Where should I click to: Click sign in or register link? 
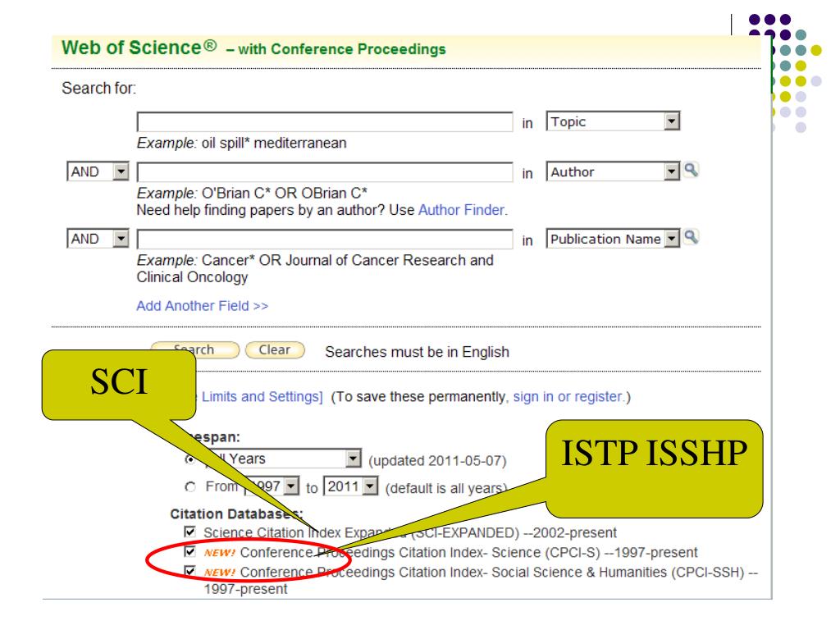tap(568, 397)
